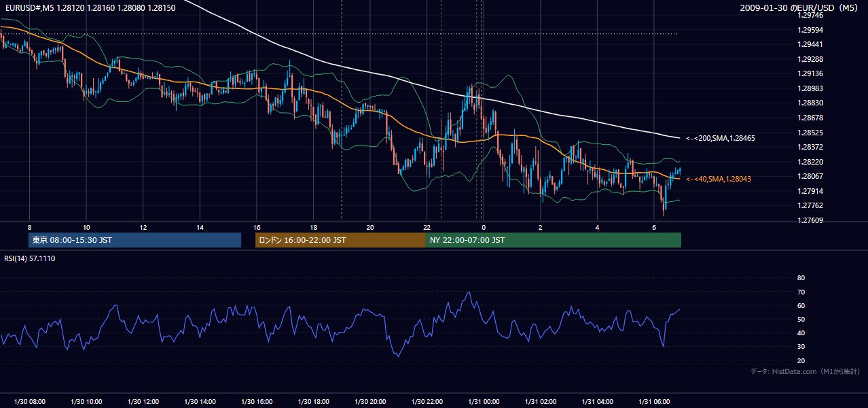Click price level 1.27609 on the axis
Screen dimensions: 868x408
click(811, 220)
